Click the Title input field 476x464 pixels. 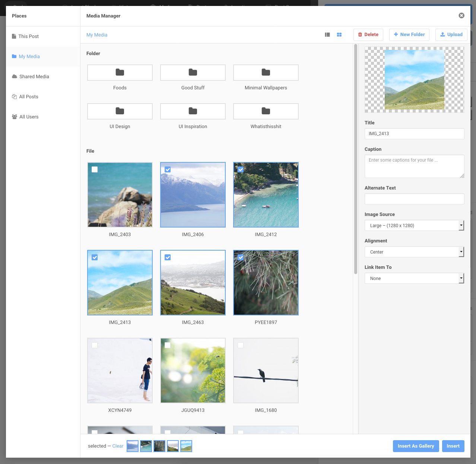point(415,134)
